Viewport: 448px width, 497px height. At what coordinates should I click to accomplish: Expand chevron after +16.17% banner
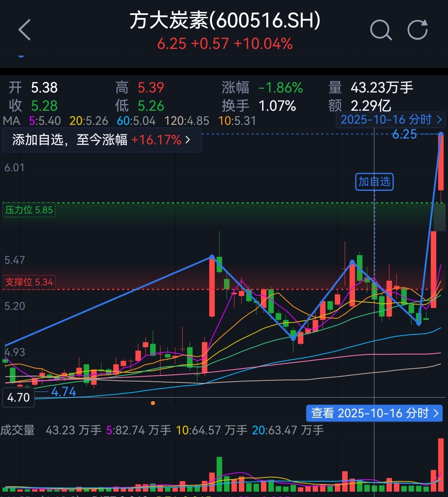click(x=188, y=140)
